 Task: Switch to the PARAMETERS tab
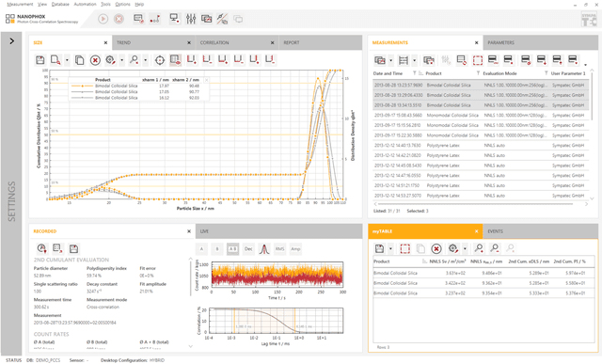(540, 42)
